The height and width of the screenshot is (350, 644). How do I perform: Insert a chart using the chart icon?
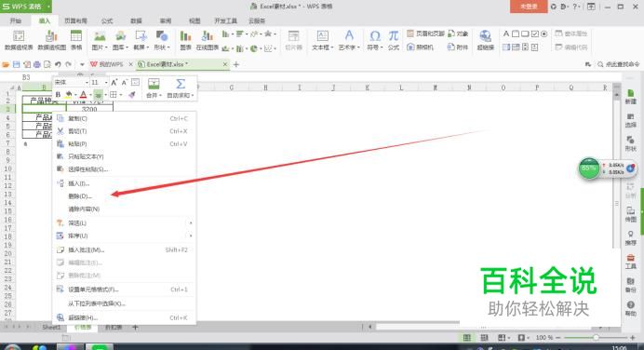point(185,40)
